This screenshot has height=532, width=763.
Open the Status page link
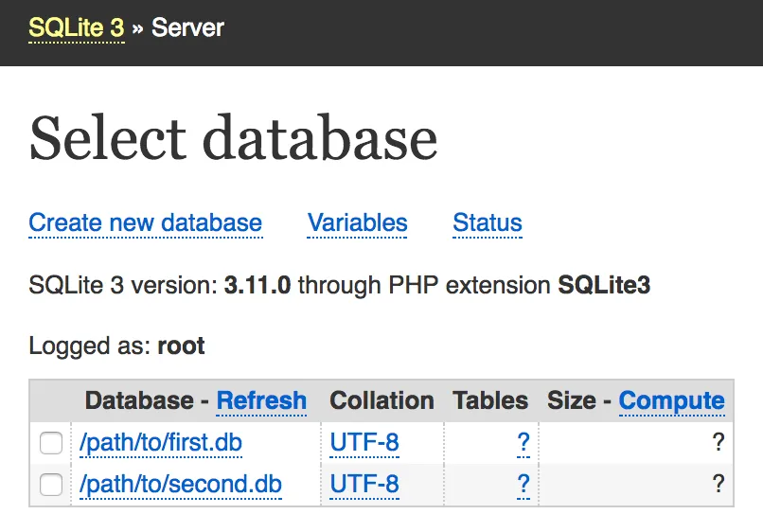pos(487,223)
